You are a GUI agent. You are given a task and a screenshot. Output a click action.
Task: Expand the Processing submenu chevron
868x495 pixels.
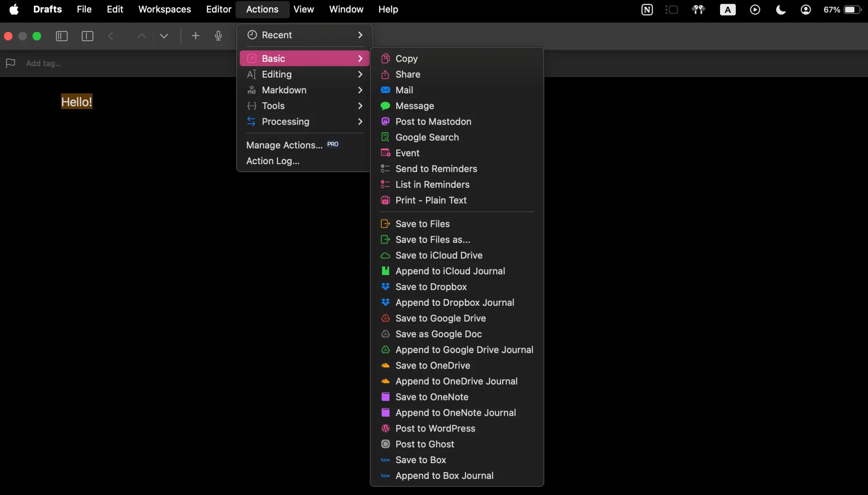[360, 122]
